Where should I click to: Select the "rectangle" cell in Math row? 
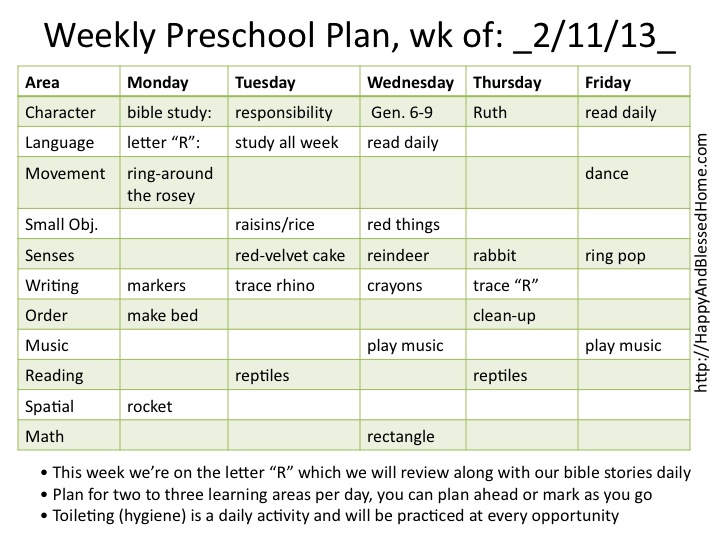point(401,436)
